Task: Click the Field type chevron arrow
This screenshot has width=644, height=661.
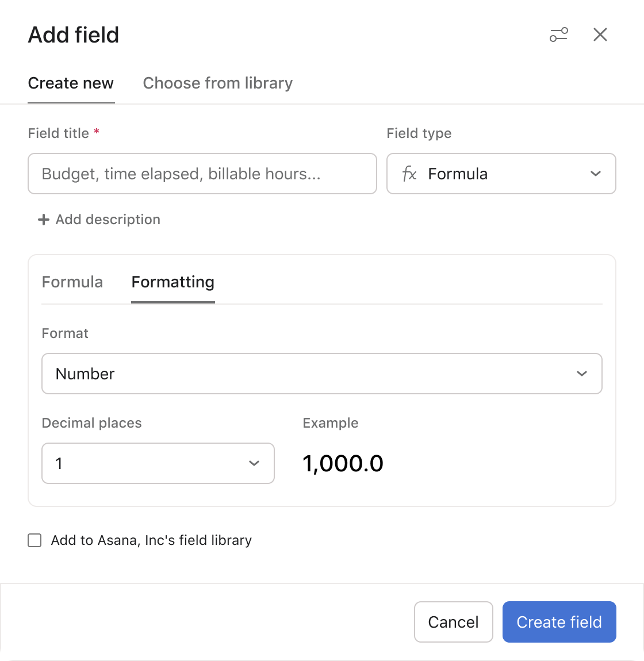Action: pos(595,174)
